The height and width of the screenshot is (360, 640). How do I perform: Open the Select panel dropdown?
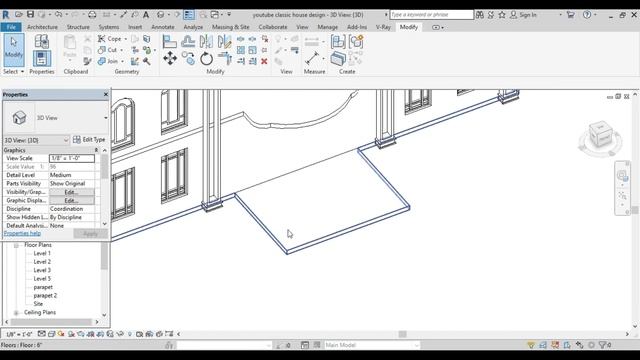click(x=13, y=71)
